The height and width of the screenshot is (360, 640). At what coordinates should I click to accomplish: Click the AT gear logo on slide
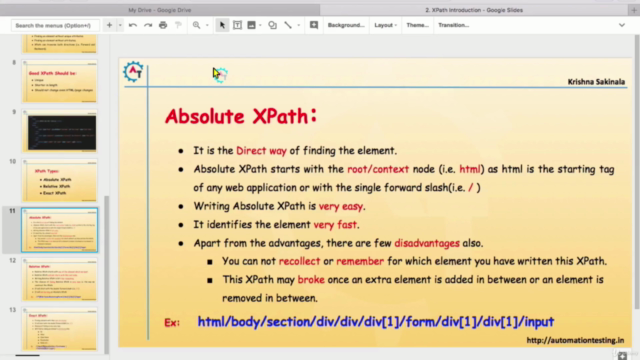[x=133, y=72]
